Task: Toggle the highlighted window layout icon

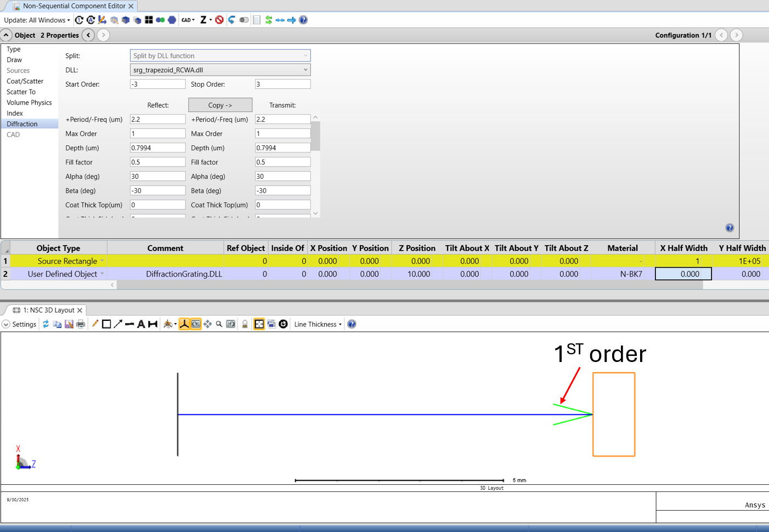Action: tap(259, 324)
